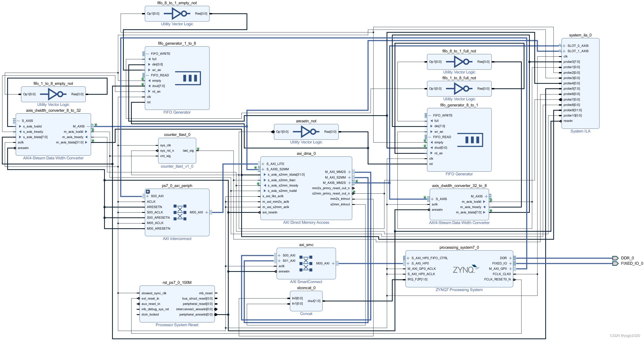Select the FIXED_IO_0 external port
The height and width of the screenshot is (340, 644).
[615, 263]
